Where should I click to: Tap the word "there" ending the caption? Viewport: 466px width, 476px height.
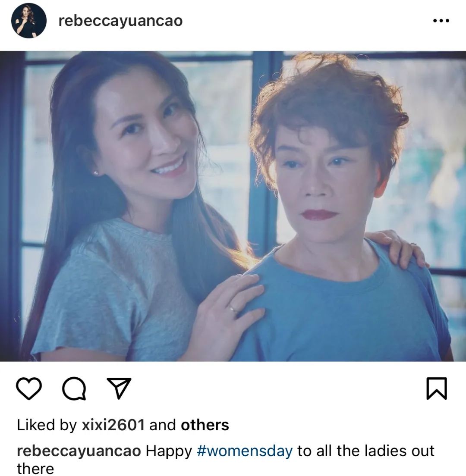[35, 469]
